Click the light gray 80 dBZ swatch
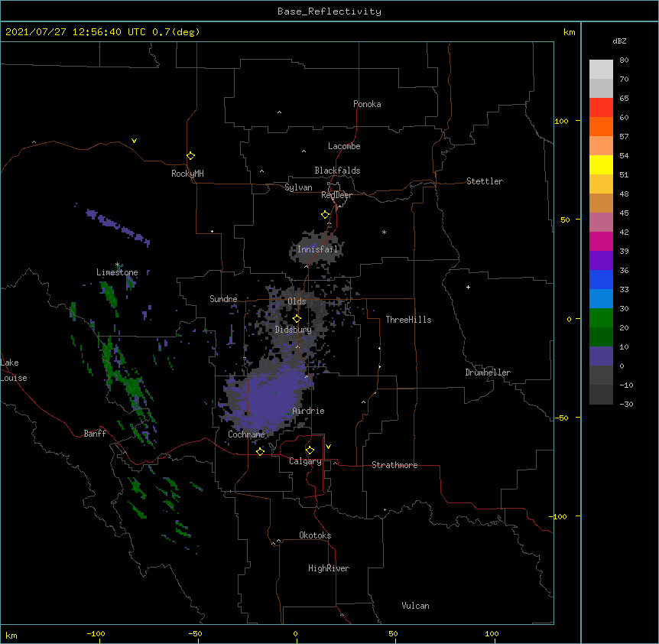659x644 pixels. (x=601, y=69)
